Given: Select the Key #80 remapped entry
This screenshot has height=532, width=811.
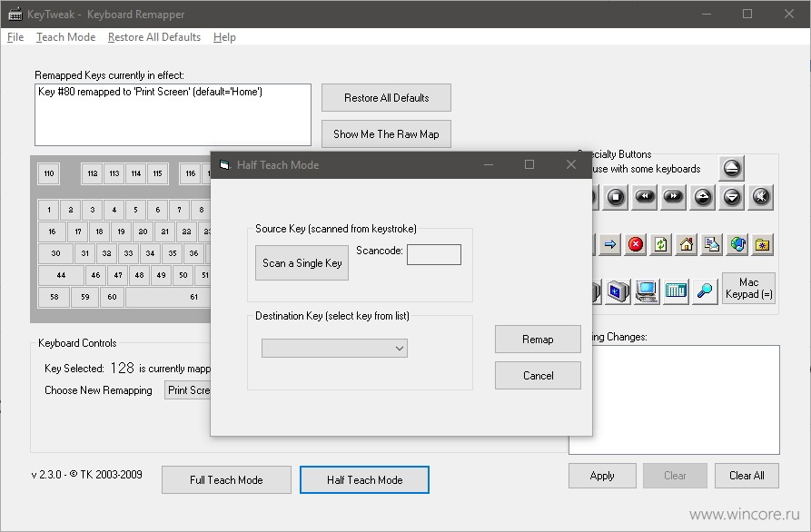Looking at the screenshot, I should tap(150, 92).
